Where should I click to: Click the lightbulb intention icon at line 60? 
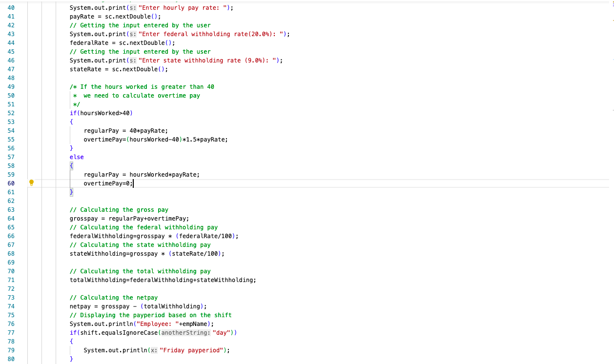[x=31, y=182]
